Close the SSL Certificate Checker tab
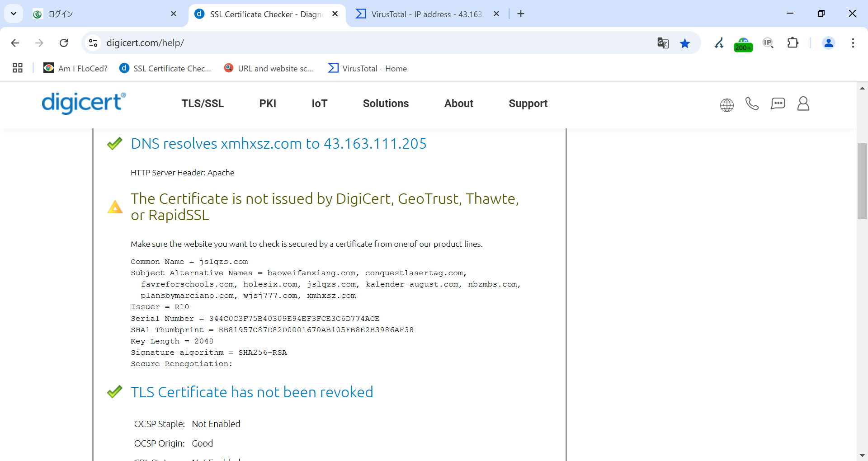 tap(335, 14)
